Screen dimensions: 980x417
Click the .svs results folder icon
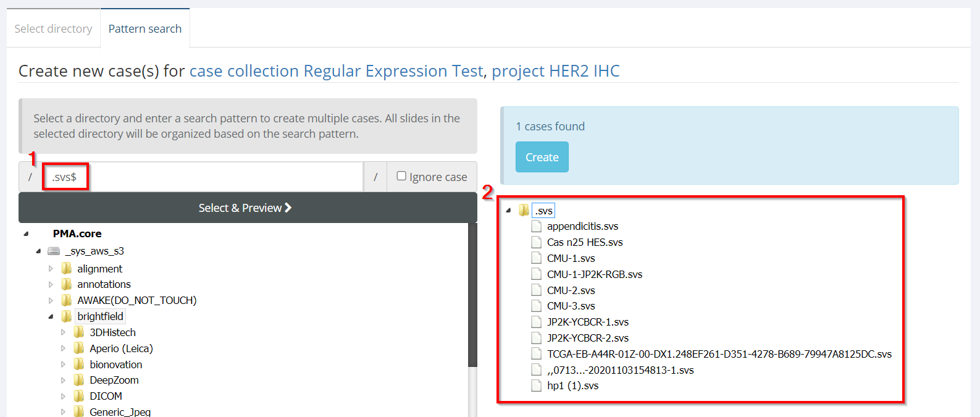[524, 211]
